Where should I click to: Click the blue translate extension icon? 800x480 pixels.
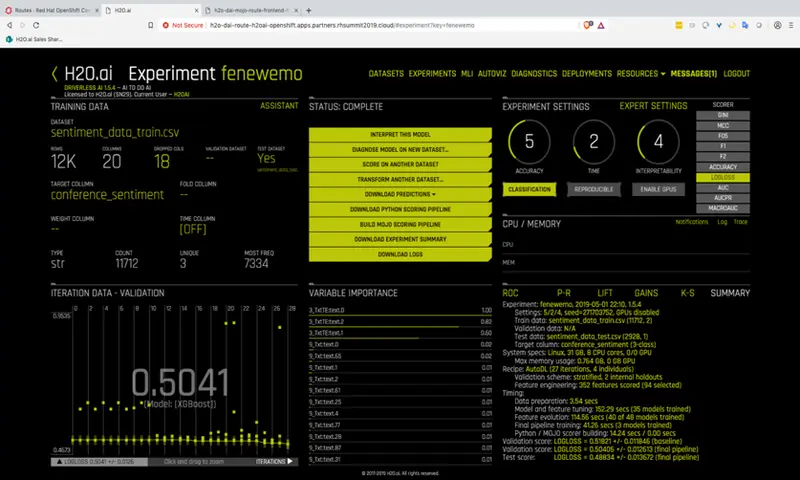(745, 25)
